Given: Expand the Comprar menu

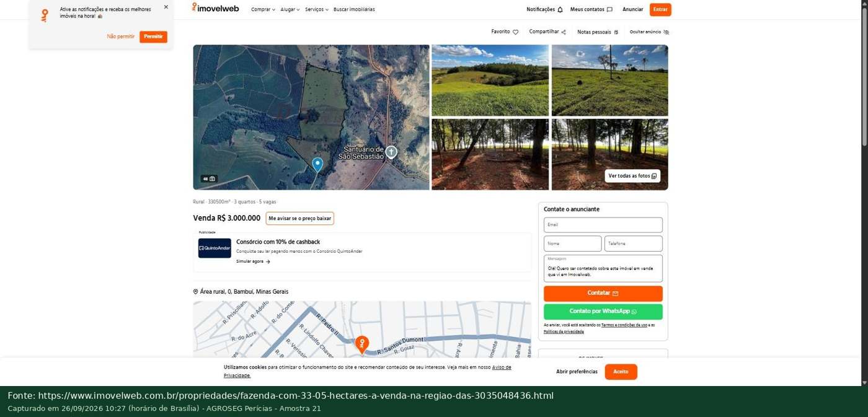Looking at the screenshot, I should point(263,9).
